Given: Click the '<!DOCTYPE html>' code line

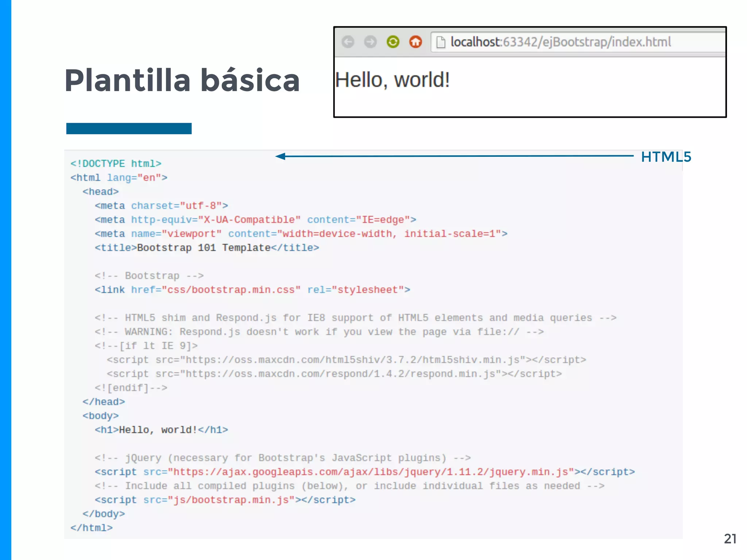Looking at the screenshot, I should pos(116,164).
